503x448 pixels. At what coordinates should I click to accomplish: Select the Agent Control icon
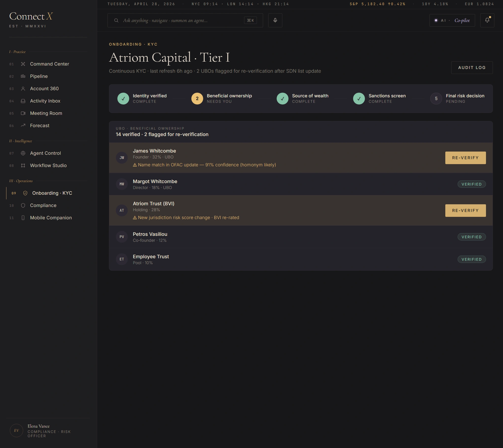click(x=23, y=153)
